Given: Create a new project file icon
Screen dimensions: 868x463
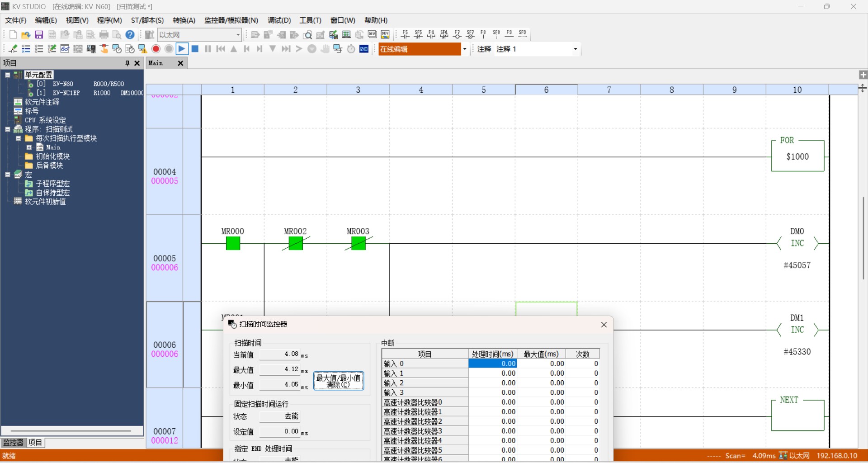Looking at the screenshot, I should 13,35.
